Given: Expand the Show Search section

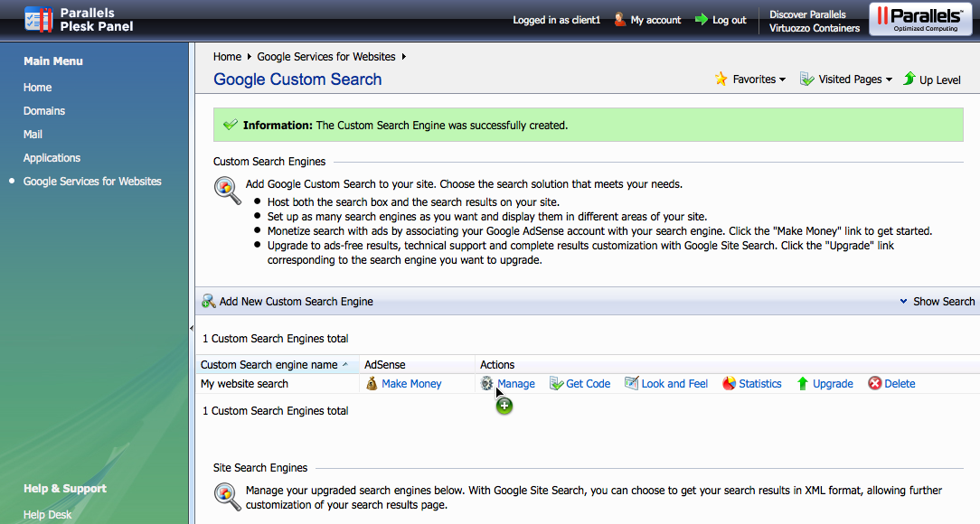Looking at the screenshot, I should pyautogui.click(x=938, y=302).
